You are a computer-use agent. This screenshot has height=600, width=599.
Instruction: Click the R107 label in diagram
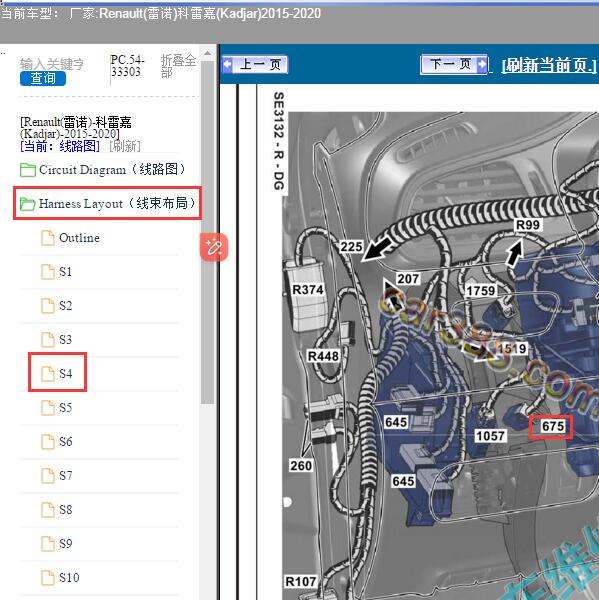click(301, 582)
